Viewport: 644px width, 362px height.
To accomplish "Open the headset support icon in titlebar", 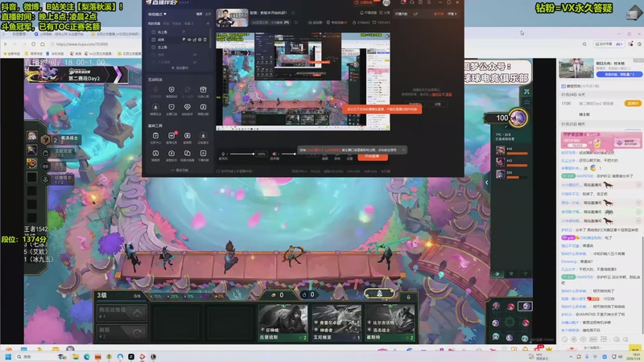I will pos(412,2).
